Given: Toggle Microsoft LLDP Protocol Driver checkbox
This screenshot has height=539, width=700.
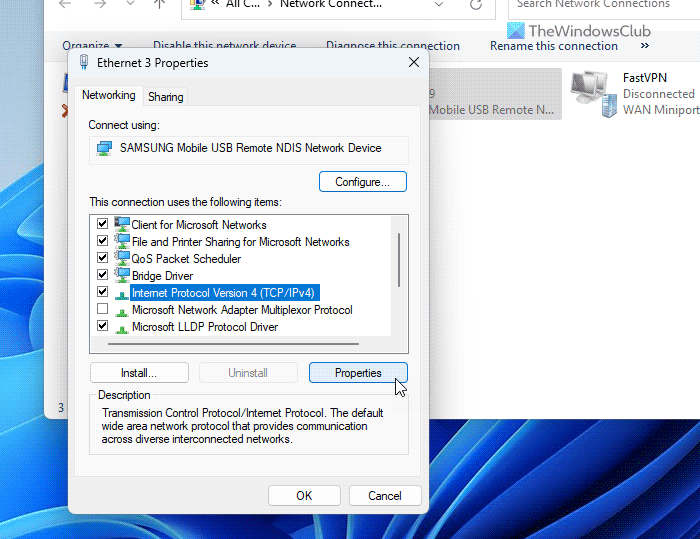Looking at the screenshot, I should (x=103, y=325).
